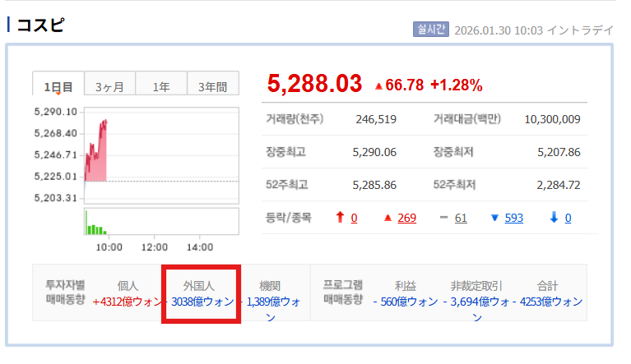
Task: Open the 593 falling stocks link
Action: (514, 218)
